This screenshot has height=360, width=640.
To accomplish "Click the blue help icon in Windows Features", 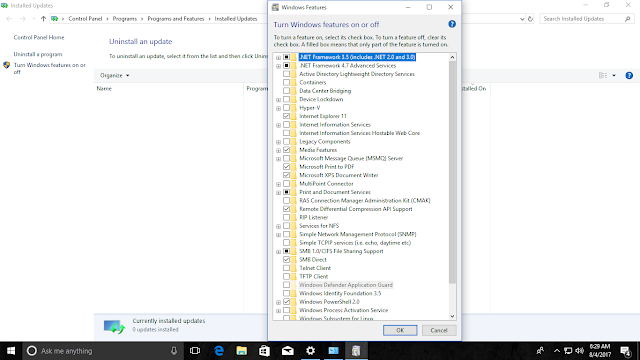I will (x=452, y=24).
